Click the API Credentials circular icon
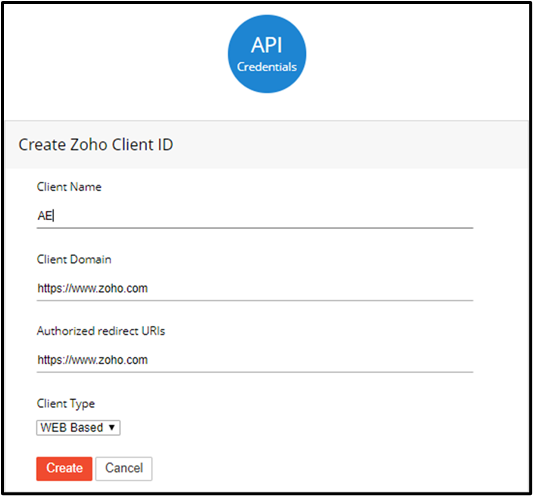Image resolution: width=533 pixels, height=496 pixels. (x=267, y=54)
